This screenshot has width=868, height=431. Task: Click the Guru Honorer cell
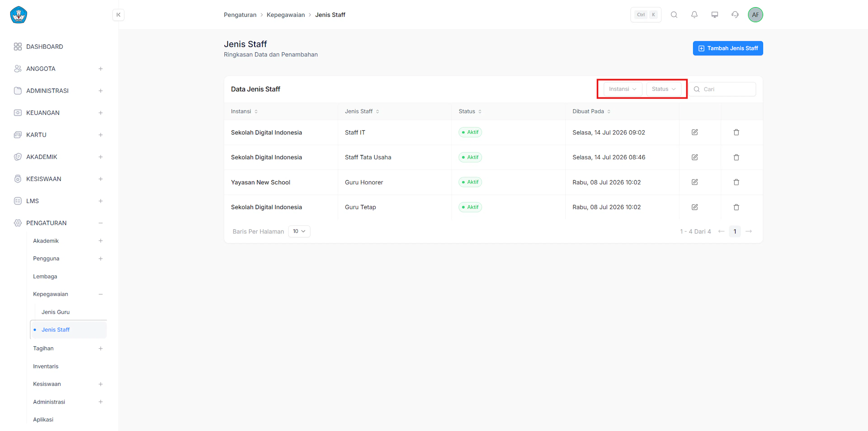(363, 182)
